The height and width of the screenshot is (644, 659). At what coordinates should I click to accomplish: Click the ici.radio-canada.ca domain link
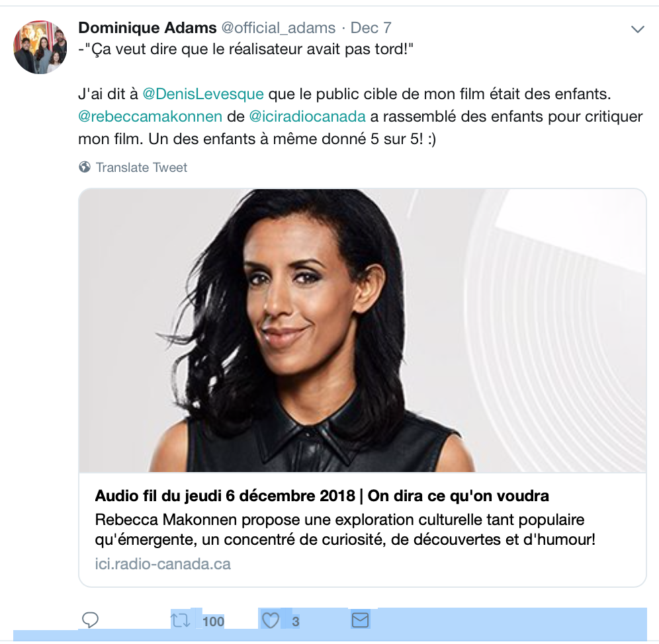[163, 564]
